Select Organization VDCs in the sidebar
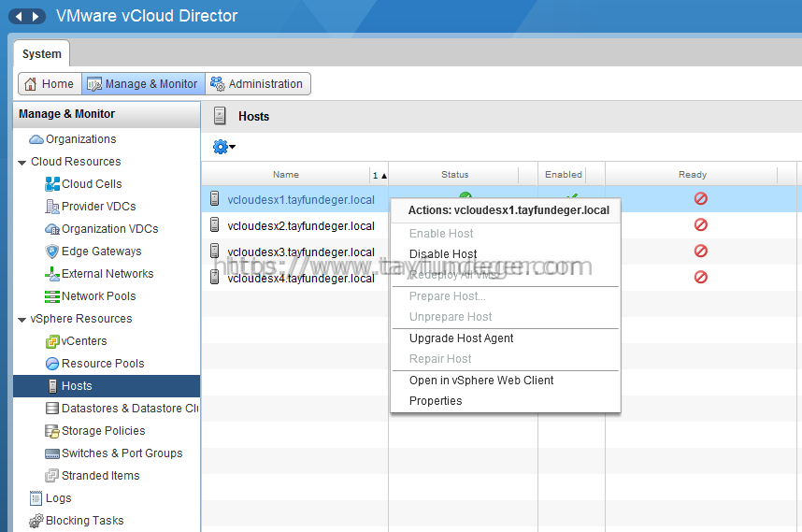The width and height of the screenshot is (802, 532). point(110,229)
